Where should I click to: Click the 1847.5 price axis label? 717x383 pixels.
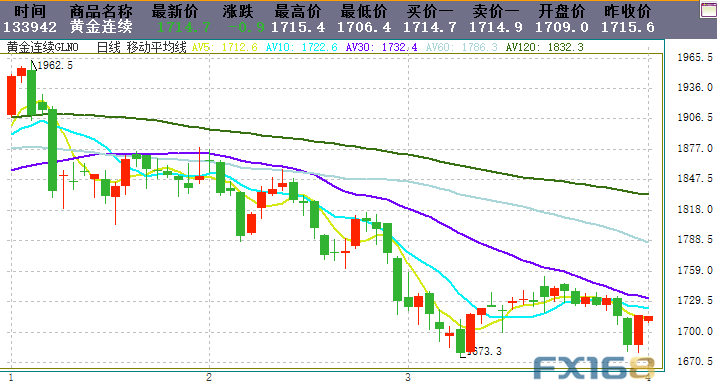click(695, 178)
